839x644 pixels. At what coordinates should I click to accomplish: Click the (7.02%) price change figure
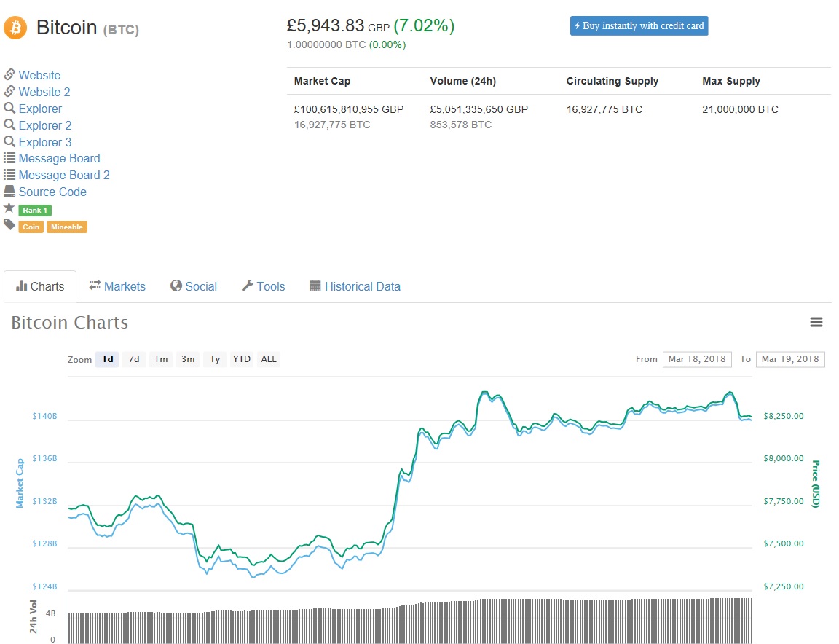point(424,25)
